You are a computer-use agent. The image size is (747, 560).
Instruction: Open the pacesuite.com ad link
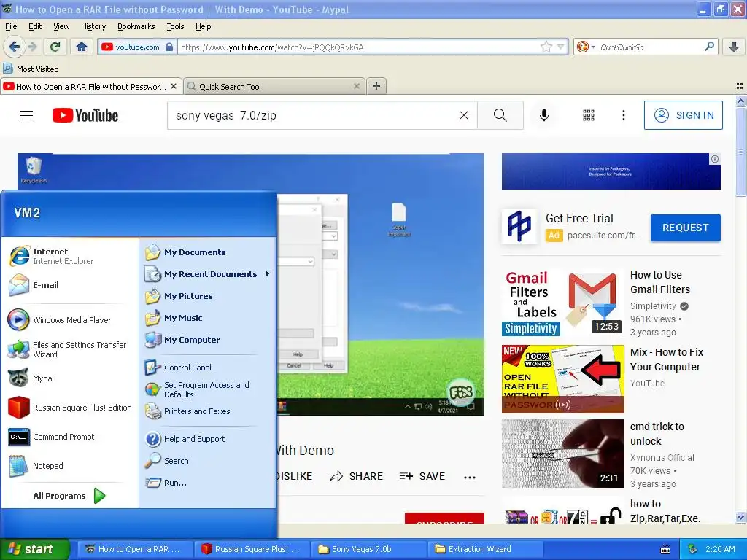pyautogui.click(x=603, y=236)
